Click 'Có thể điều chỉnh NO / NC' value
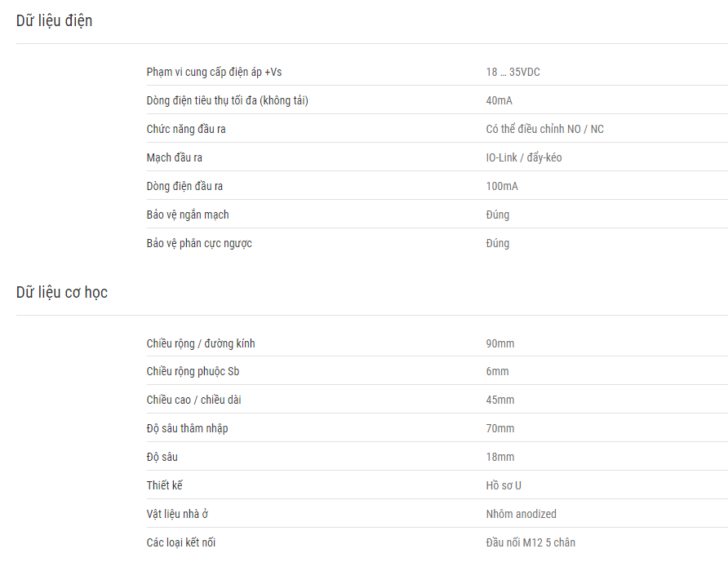This screenshot has height=562, width=728. click(545, 129)
